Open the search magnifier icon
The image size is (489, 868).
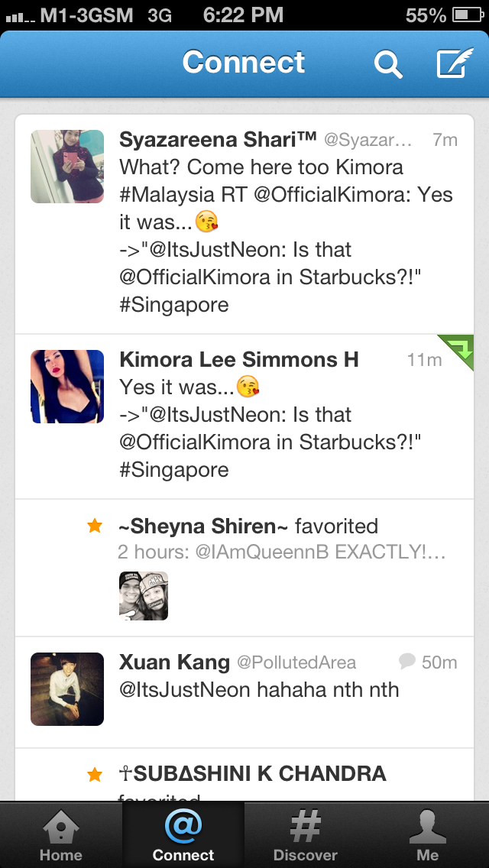point(387,64)
